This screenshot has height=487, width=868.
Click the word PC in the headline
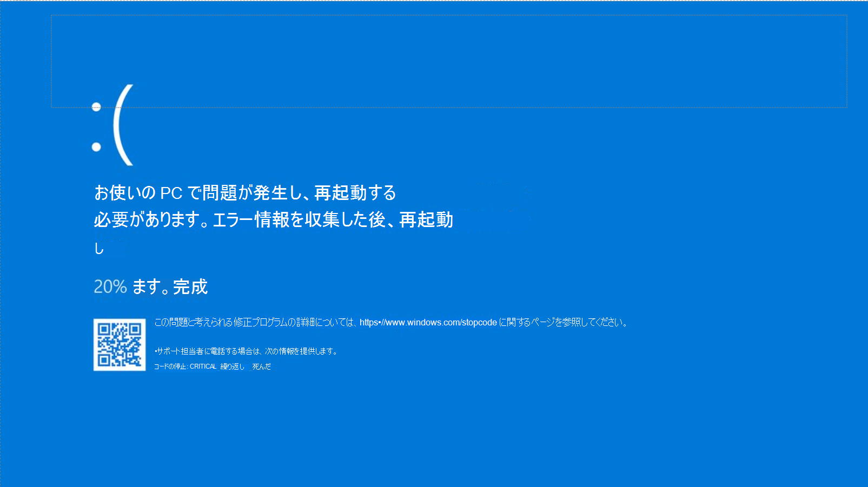click(171, 193)
